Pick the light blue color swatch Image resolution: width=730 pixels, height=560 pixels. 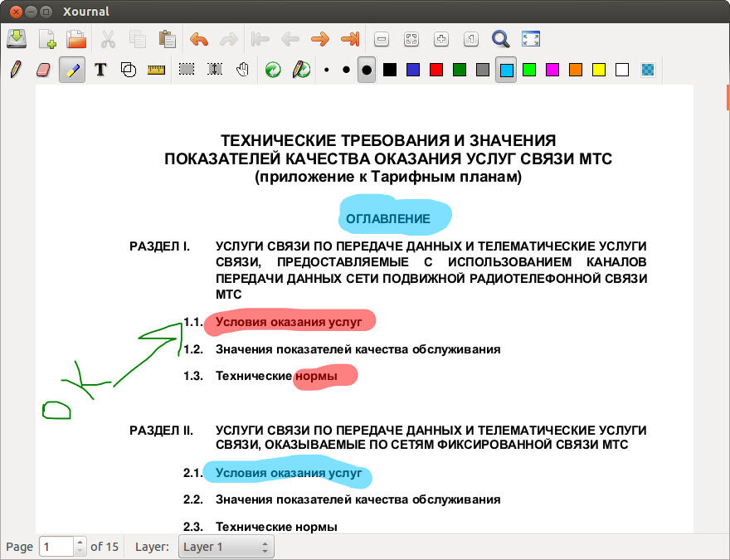(506, 70)
